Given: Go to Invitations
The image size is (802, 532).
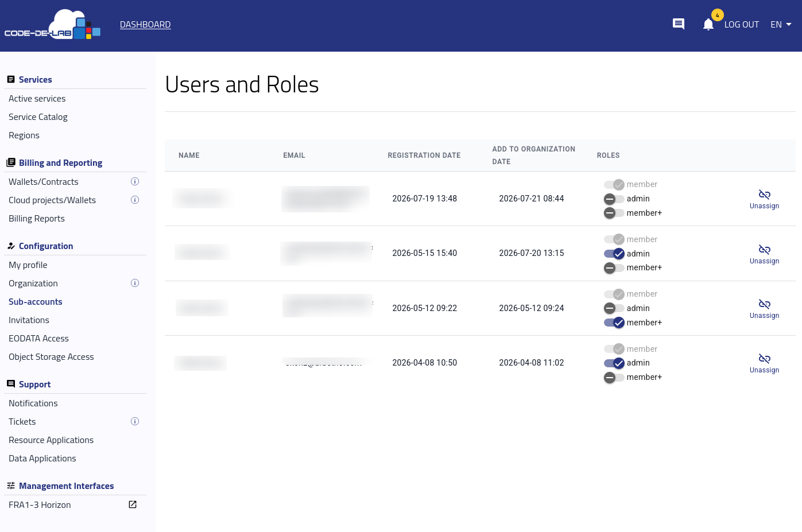Looking at the screenshot, I should point(29,320).
